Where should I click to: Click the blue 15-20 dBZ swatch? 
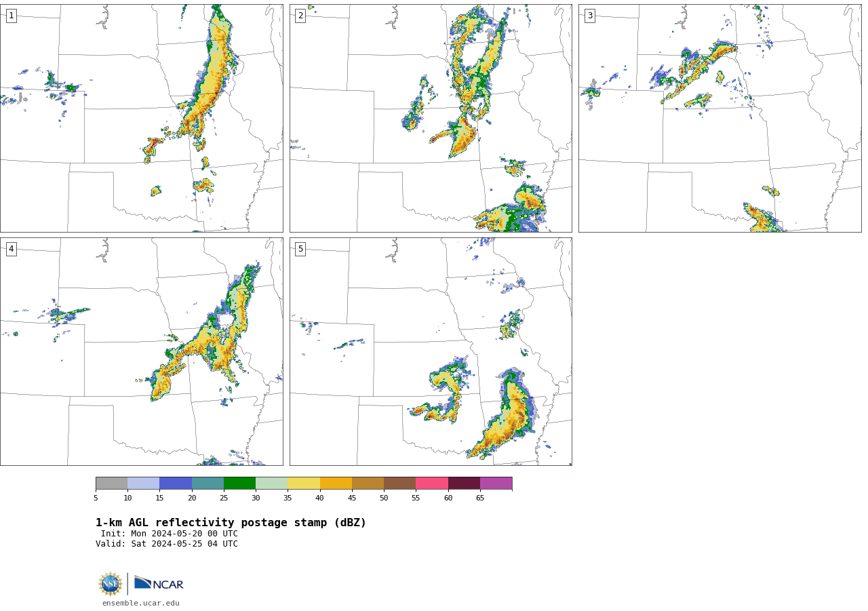point(176,483)
